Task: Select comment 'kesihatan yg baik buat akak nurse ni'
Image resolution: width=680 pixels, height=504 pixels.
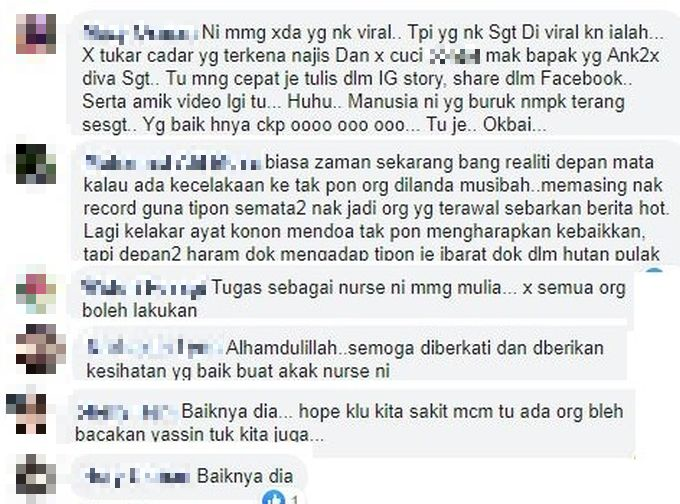Action: pos(238,371)
